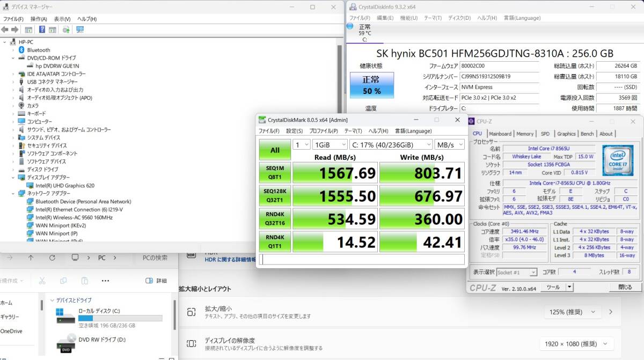The height and width of the screenshot is (360, 644).
Task: Select Intel(R) Wireless-AC 9560 160MHz adapter
Action: coord(74,217)
